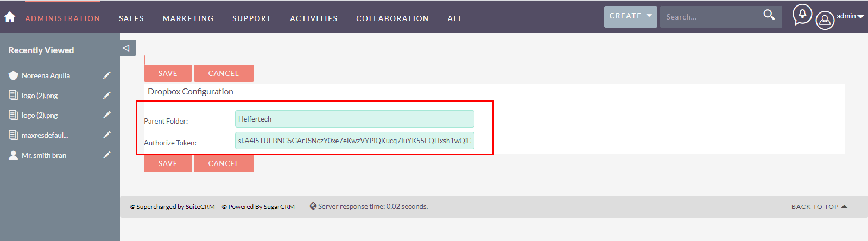Screen dimensions: 868x241
Task: Click the admin user avatar icon
Action: [825, 21]
